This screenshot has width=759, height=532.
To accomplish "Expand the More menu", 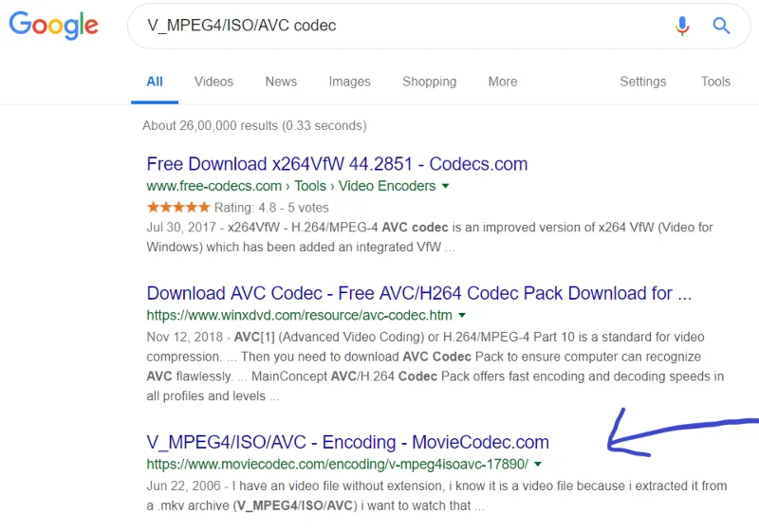I will click(x=503, y=82).
